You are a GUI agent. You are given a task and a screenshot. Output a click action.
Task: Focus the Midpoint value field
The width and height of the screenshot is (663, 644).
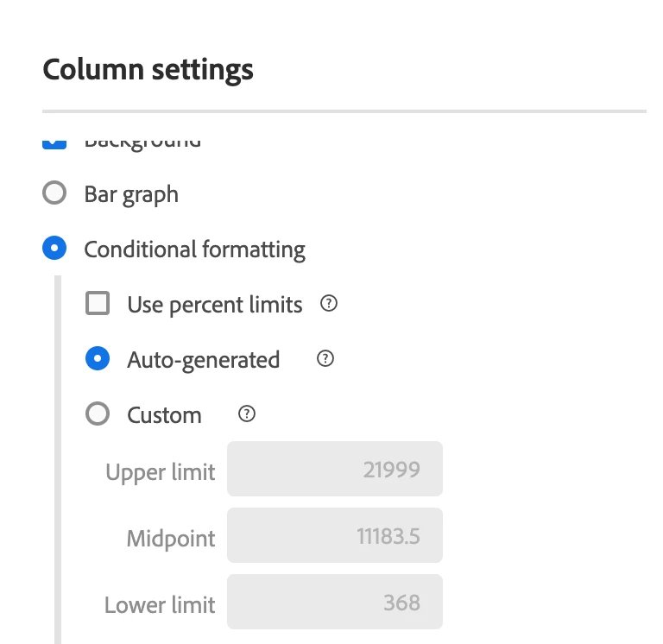pos(334,536)
